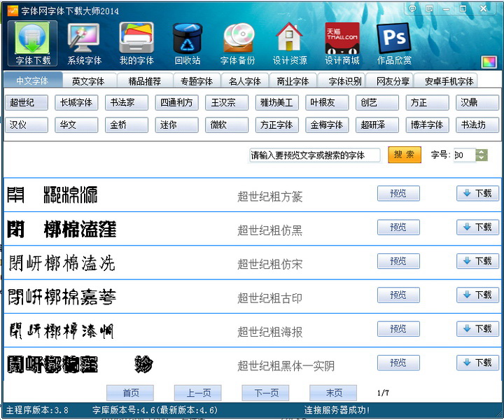The image size is (504, 420).
Task: Open the 设计商城 Tmall store icon
Action: point(342,44)
